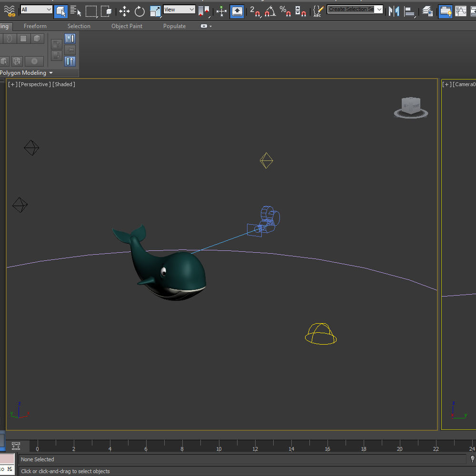
Task: Select the Select Object tool
Action: coord(60,11)
